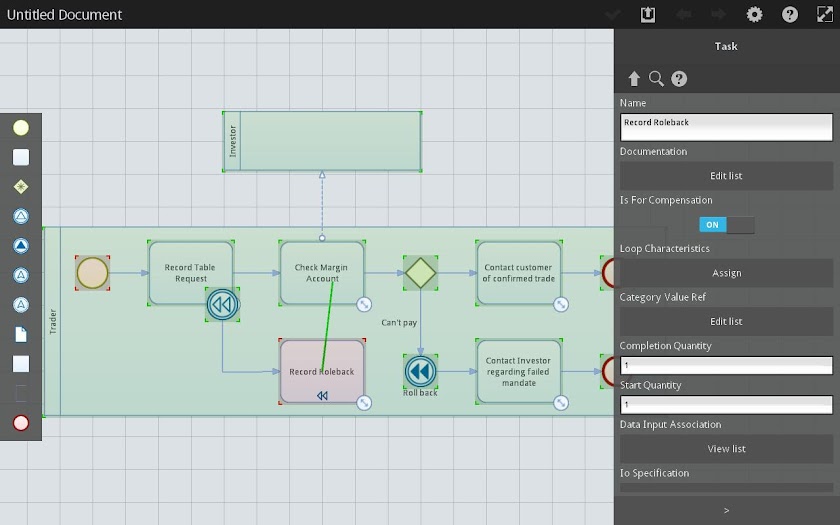Open help icon in top bar

point(790,14)
